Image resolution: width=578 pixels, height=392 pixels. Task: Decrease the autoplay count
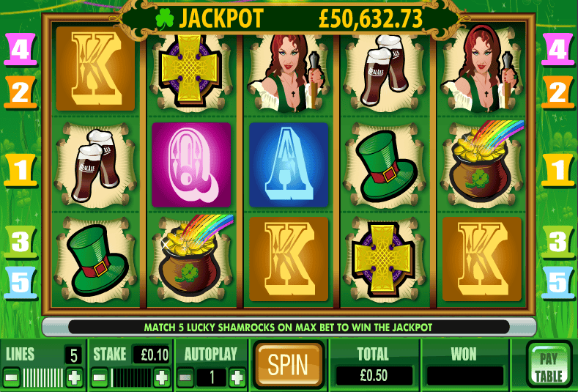point(185,377)
